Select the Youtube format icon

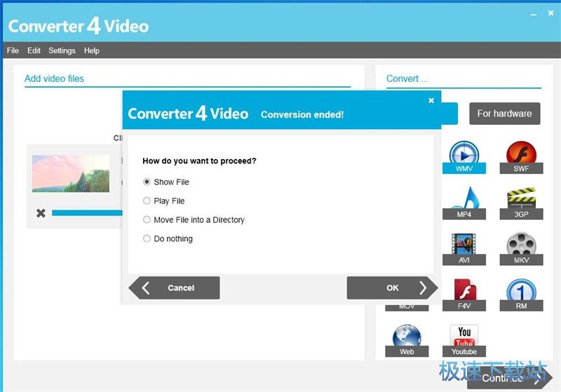pos(464,340)
